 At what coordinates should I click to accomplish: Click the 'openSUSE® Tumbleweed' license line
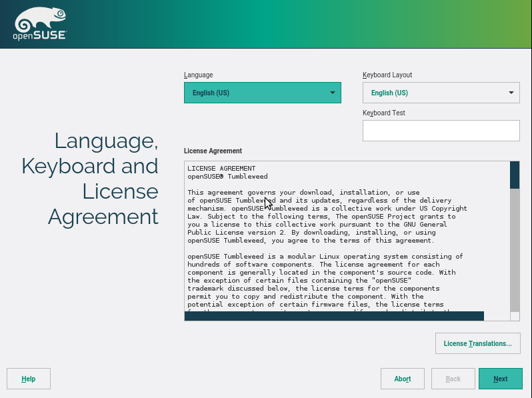(227, 177)
